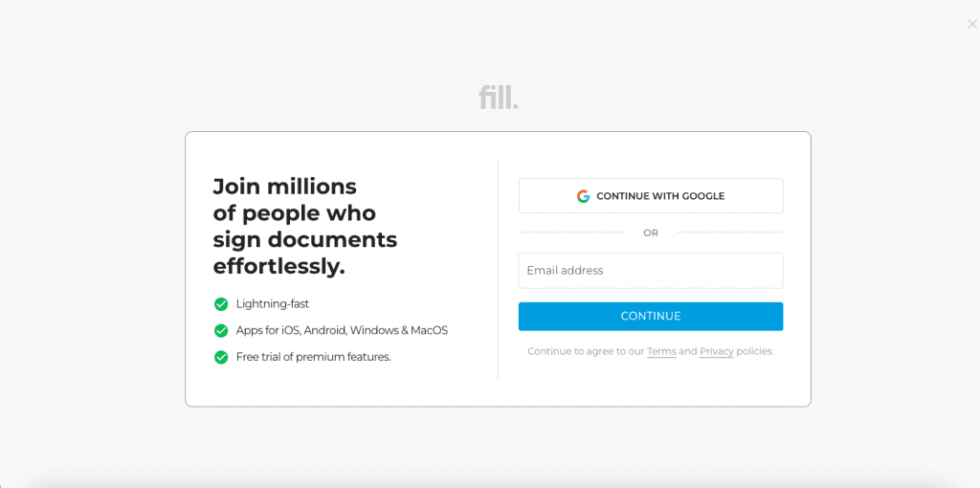Close the sign-up dialog with the X

[x=972, y=24]
